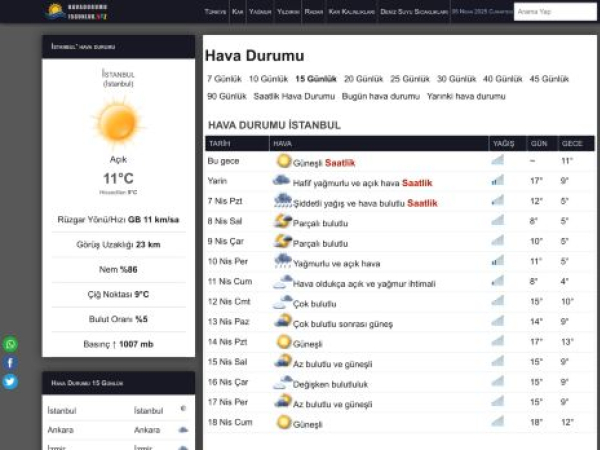This screenshot has width=600, height=450.
Task: Click the 'Basınç 1007 mb' value
Action: point(118,344)
